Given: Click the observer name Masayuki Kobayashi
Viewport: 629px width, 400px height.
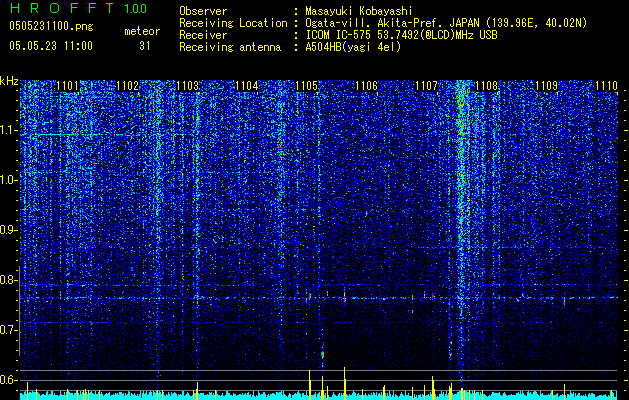Looking at the screenshot, I should 359,11.
